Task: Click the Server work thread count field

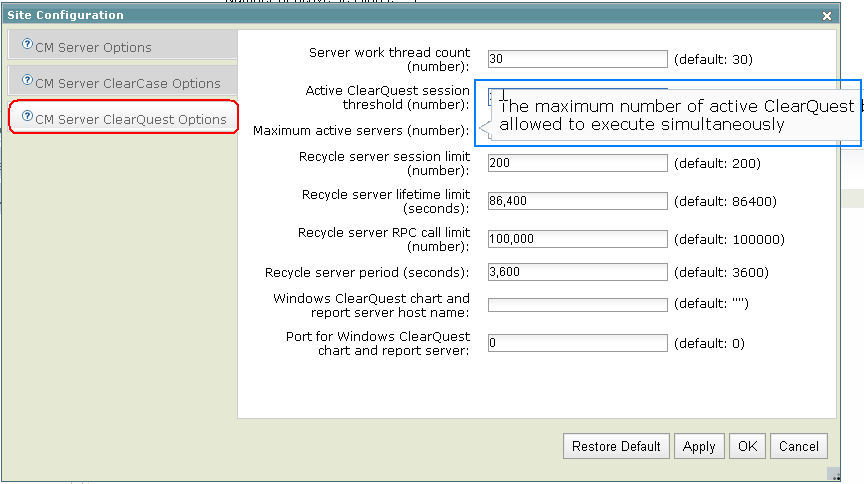Action: click(577, 59)
